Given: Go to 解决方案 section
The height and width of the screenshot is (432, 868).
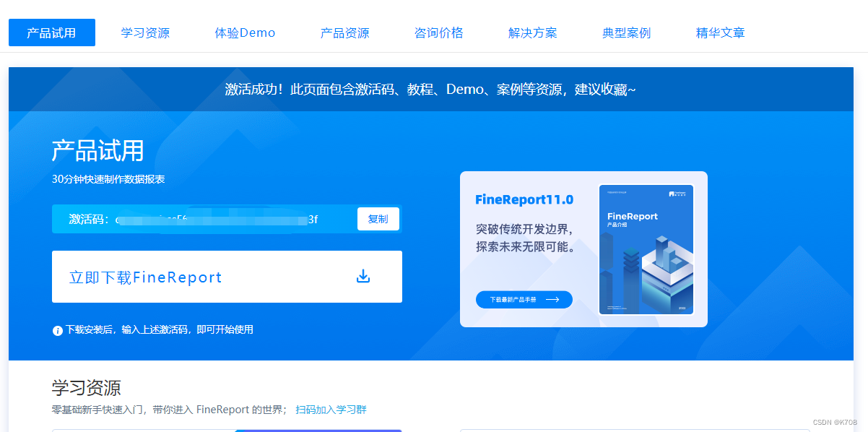Looking at the screenshot, I should (532, 32).
